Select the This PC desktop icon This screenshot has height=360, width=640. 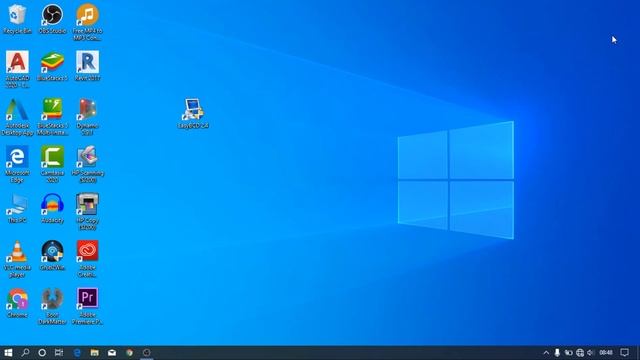(x=17, y=208)
